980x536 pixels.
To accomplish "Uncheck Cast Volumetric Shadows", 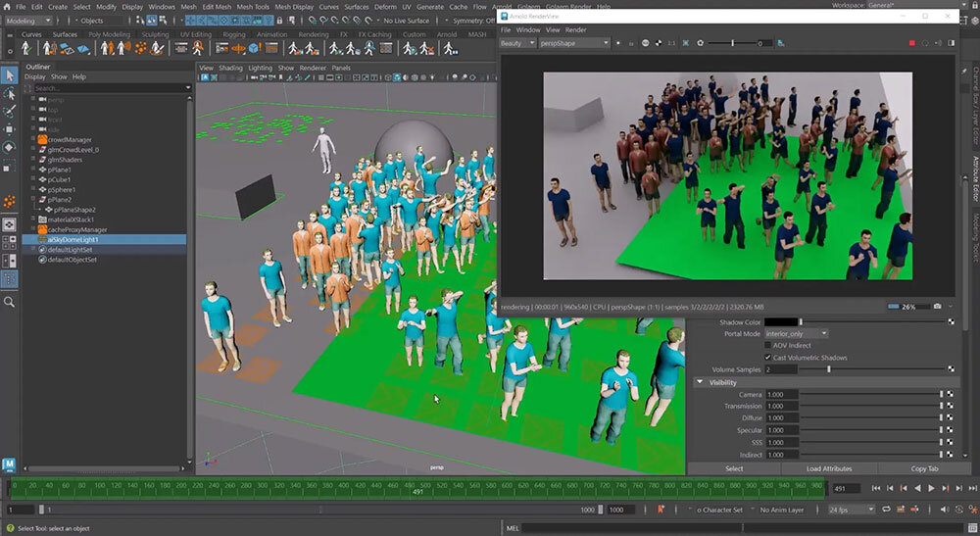I will [768, 358].
